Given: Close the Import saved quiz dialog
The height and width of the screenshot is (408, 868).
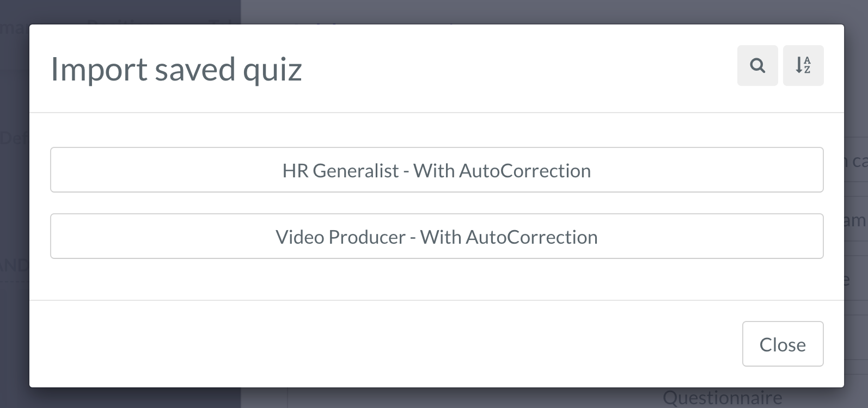Looking at the screenshot, I should (783, 344).
